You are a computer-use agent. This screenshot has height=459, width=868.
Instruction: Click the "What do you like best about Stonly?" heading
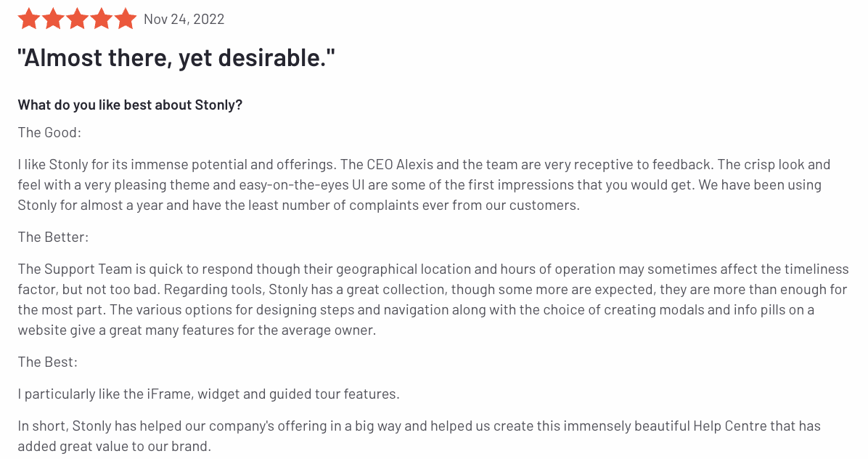[130, 105]
